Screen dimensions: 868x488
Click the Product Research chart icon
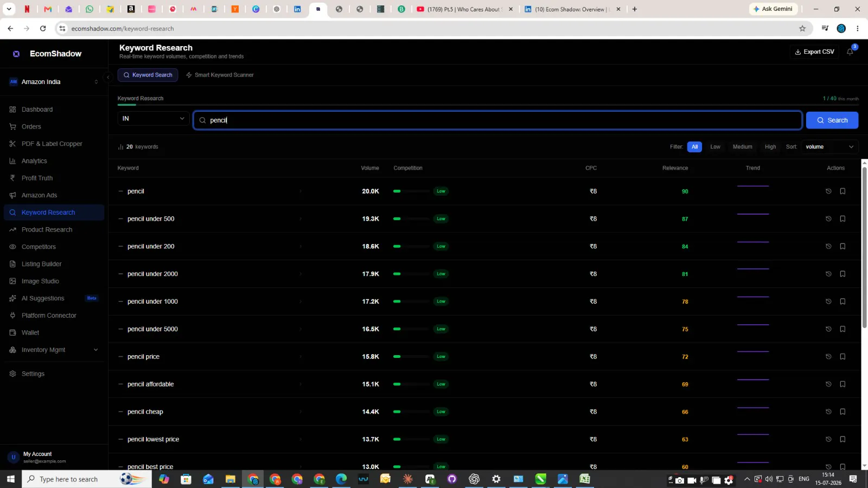[x=12, y=230]
